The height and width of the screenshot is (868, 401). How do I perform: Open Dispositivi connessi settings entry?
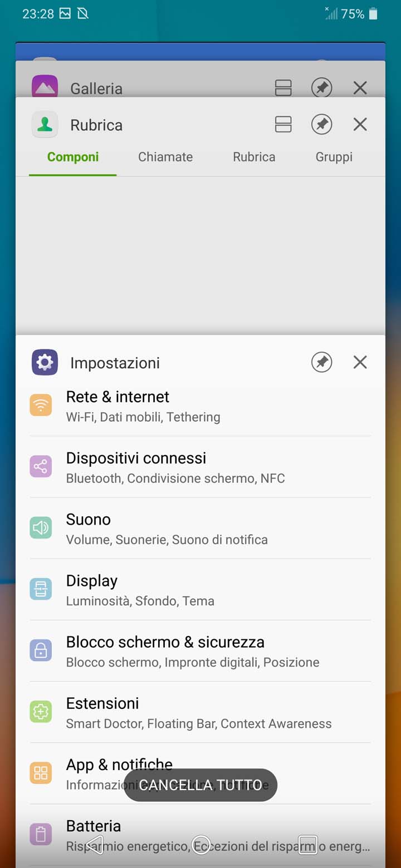[x=200, y=467]
